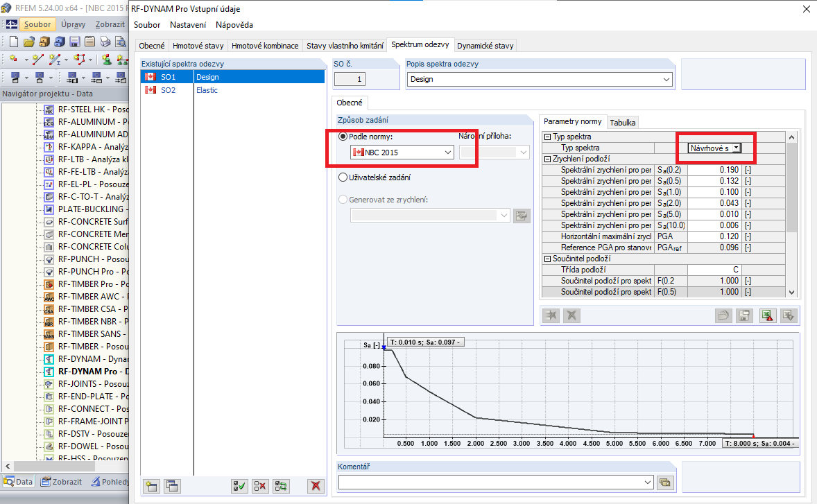Click the printout report notepad icon
This screenshot has height=504, width=817.
[90, 42]
